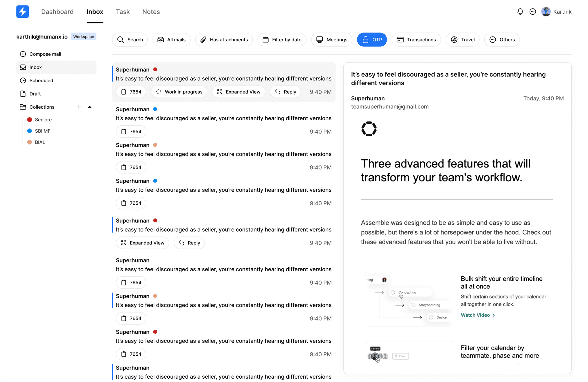Copy OTP 7654 in first email
The height and width of the screenshot is (382, 588).
pyautogui.click(x=131, y=92)
